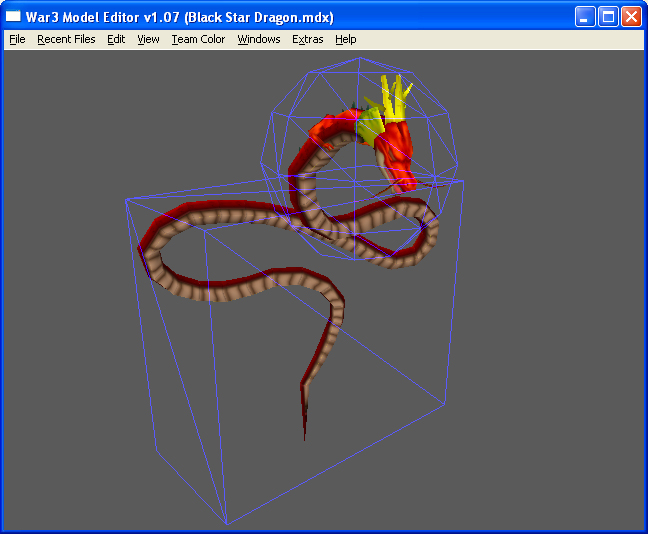Screen dimensions: 648x534
Task: Click the application icon in the title bar
Action: pos(13,16)
